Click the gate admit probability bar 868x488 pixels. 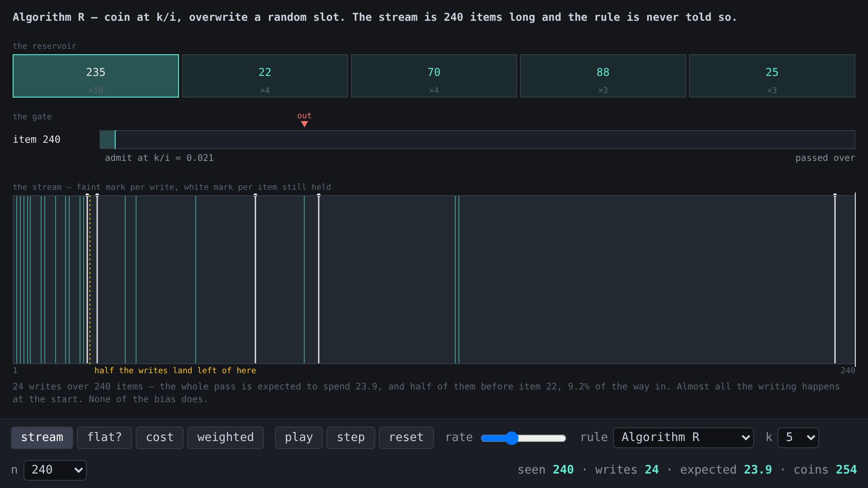(477, 140)
